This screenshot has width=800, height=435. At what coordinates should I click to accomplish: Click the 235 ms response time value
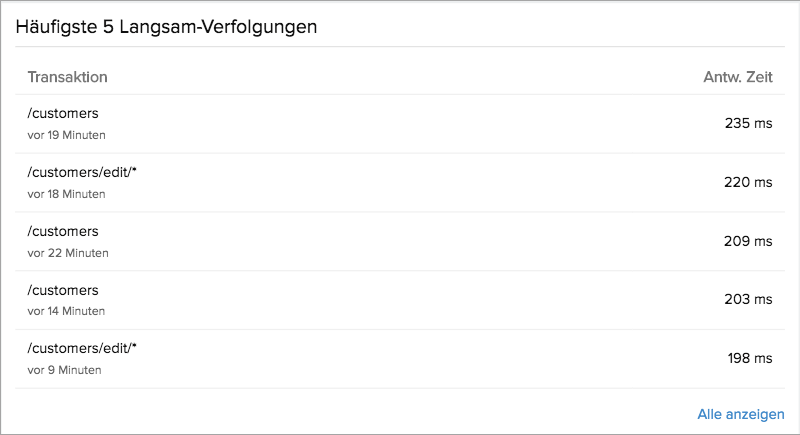748,124
